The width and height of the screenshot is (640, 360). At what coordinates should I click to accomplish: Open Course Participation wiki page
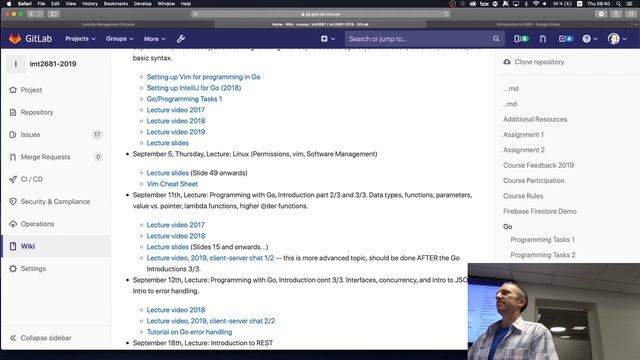533,180
